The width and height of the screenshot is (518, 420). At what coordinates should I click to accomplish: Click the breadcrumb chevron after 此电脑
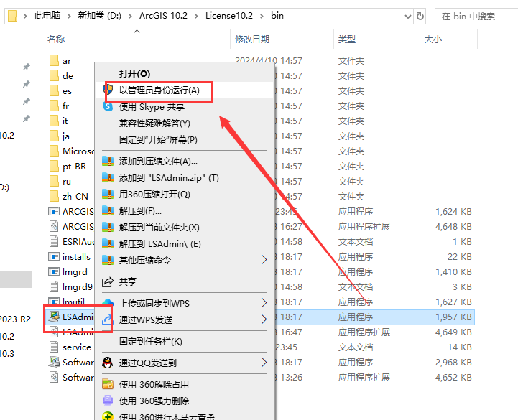[69, 16]
